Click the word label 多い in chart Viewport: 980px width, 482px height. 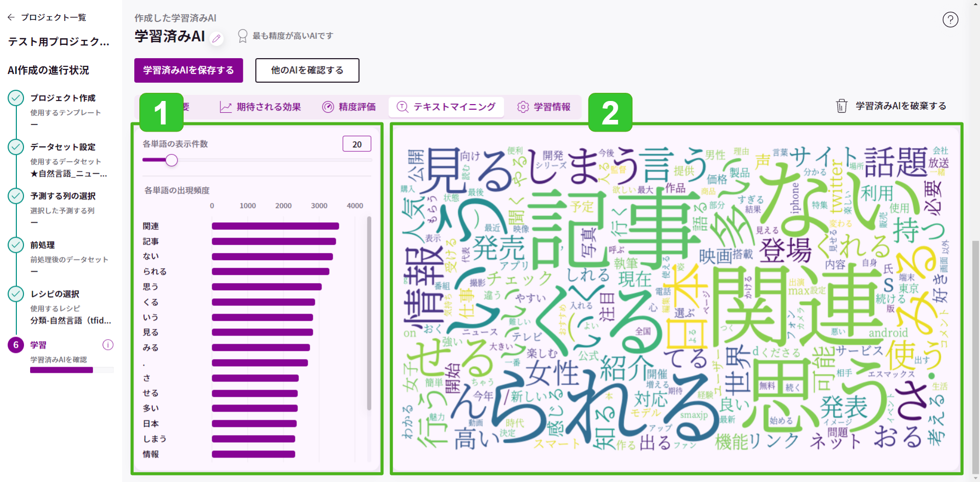(151, 408)
